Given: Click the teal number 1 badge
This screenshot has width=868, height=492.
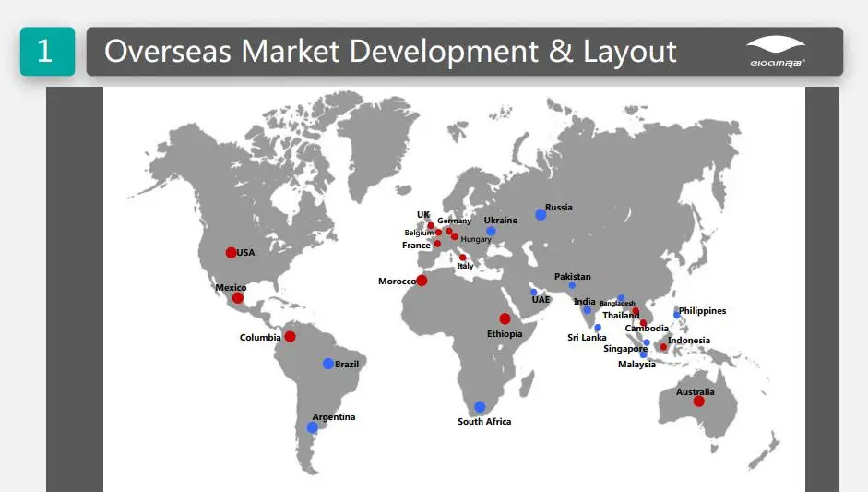Looking at the screenshot, I should (x=48, y=52).
